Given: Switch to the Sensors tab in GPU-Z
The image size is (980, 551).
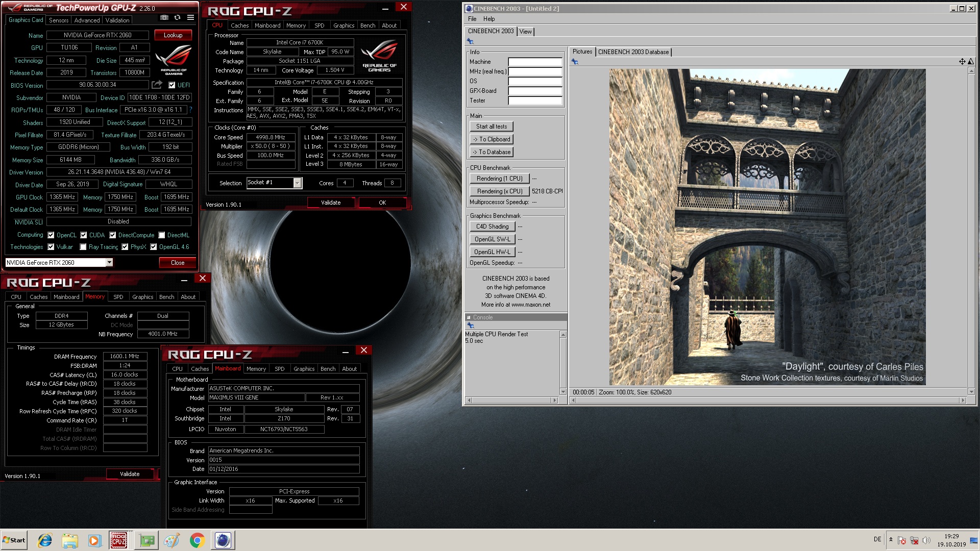Looking at the screenshot, I should pyautogui.click(x=59, y=20).
